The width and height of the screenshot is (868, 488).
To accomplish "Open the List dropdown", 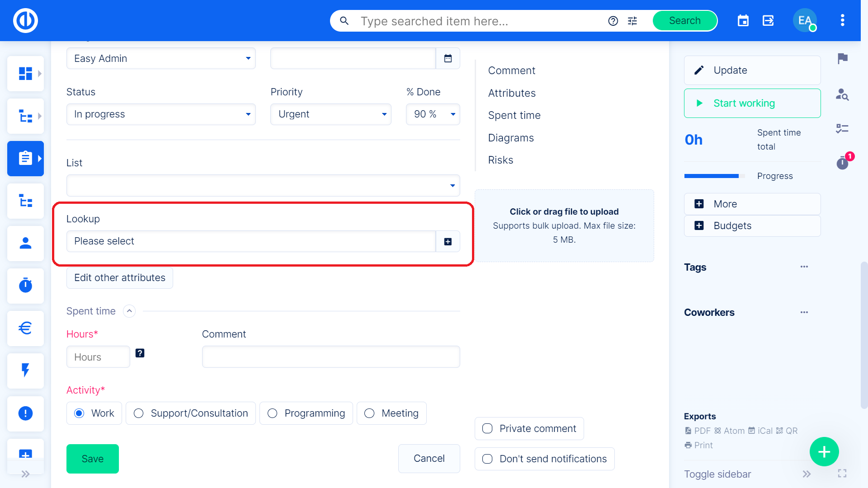I will coord(263,186).
